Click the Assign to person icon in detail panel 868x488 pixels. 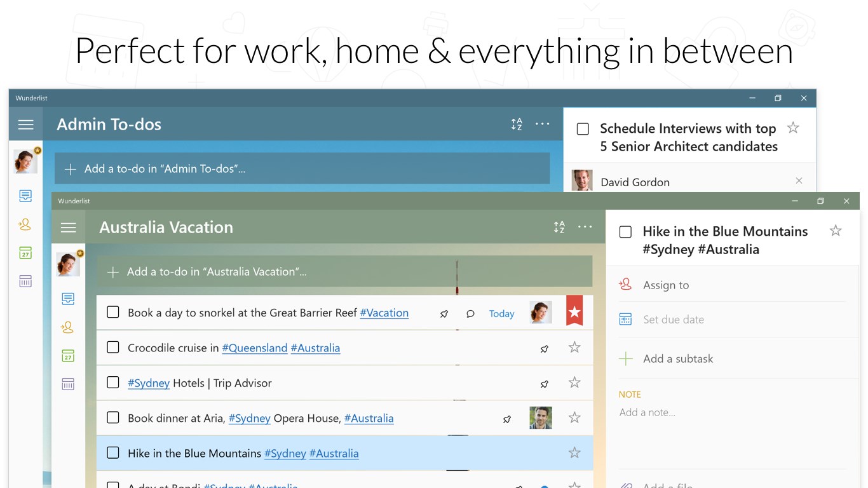click(625, 285)
